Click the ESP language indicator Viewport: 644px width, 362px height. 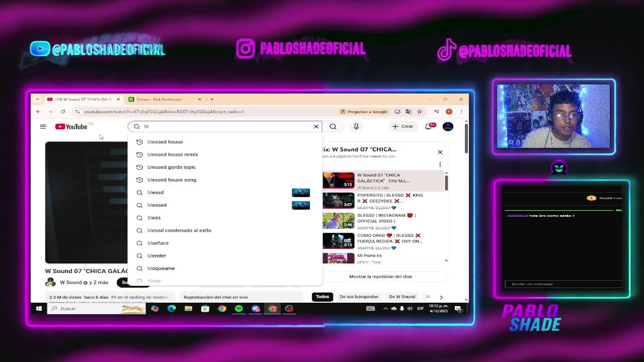tap(420, 309)
